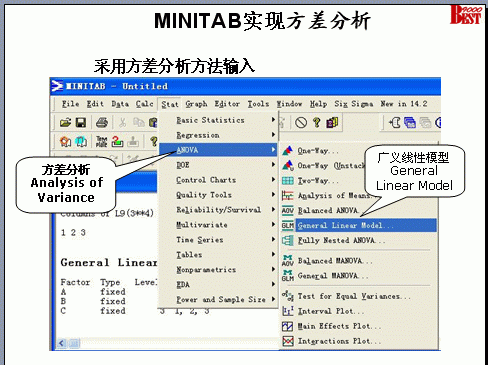Click the red number 2 toolbar icon
This screenshot has width=488, height=365.
pyautogui.click(x=117, y=142)
